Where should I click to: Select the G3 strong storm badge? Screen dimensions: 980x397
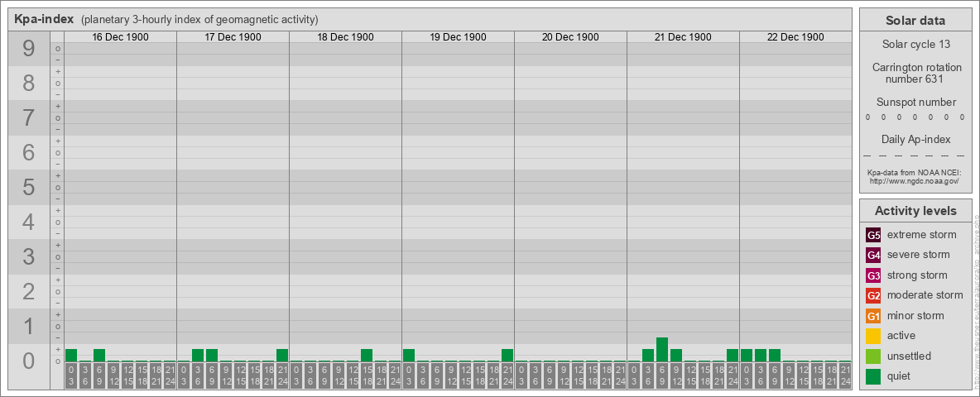click(873, 275)
